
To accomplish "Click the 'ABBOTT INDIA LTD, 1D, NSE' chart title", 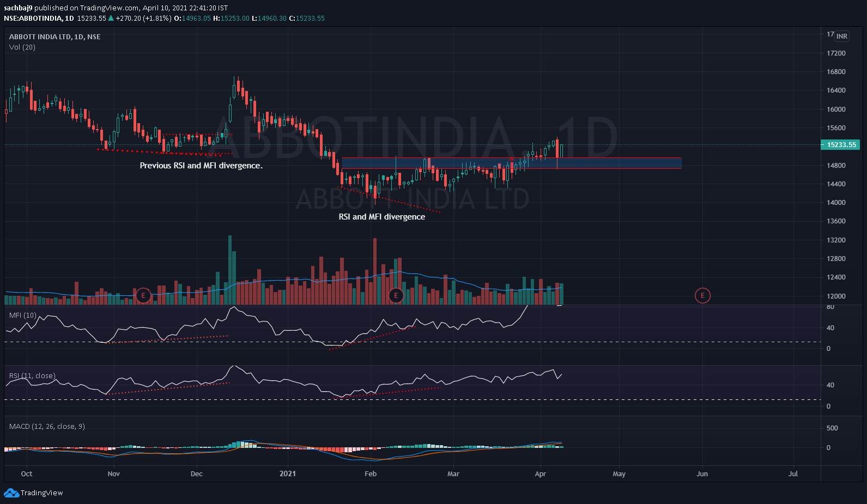I will click(55, 37).
